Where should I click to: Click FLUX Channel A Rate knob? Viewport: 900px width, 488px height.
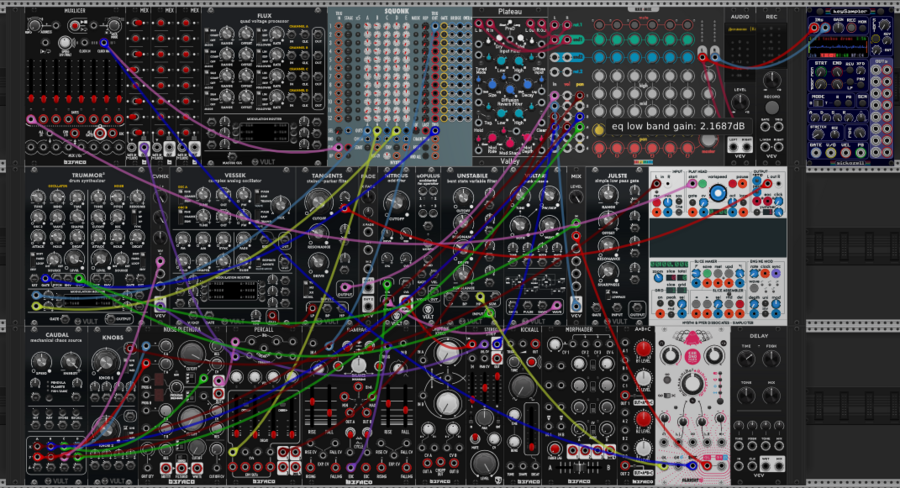coord(277,34)
